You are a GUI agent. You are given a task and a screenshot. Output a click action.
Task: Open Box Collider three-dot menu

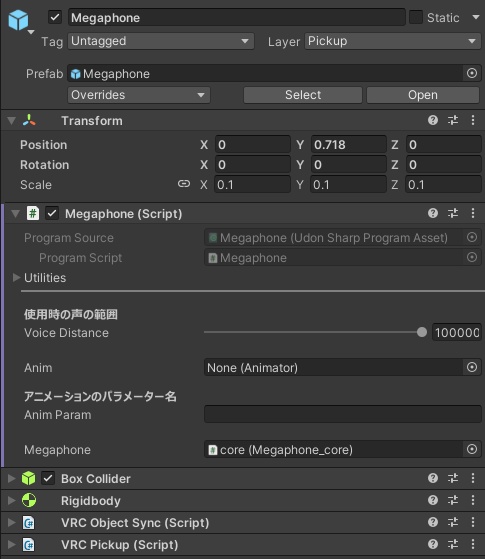tap(473, 478)
